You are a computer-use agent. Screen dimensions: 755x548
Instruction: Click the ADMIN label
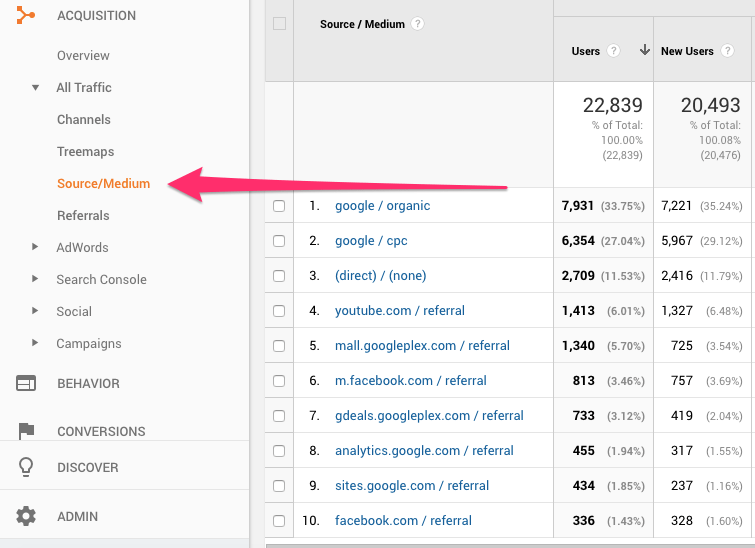click(78, 516)
